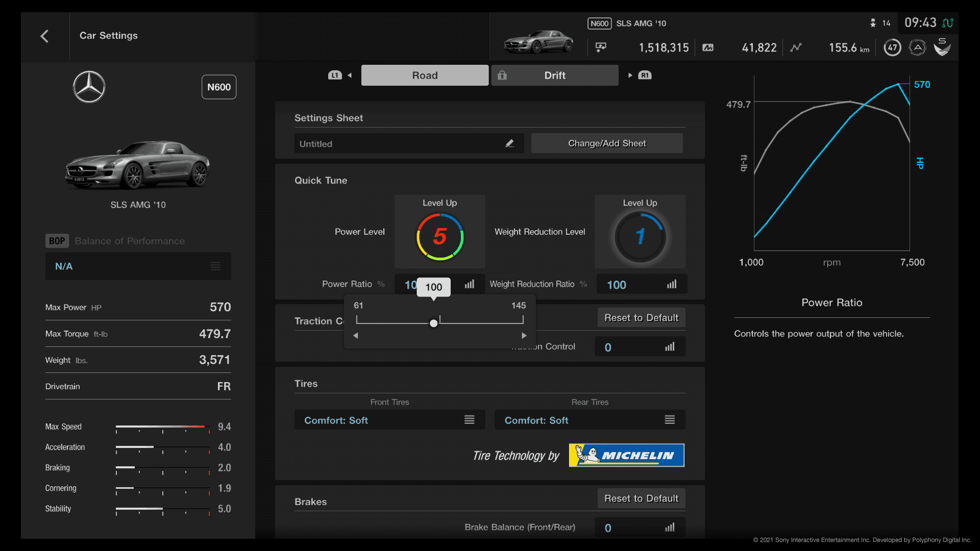Select the Drift settings tab
This screenshot has height=551, width=980.
pyautogui.click(x=555, y=76)
